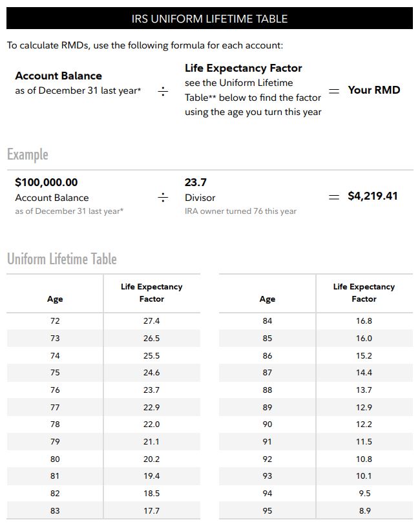
Task: Click the 27.4 factor value
Action: click(x=151, y=321)
